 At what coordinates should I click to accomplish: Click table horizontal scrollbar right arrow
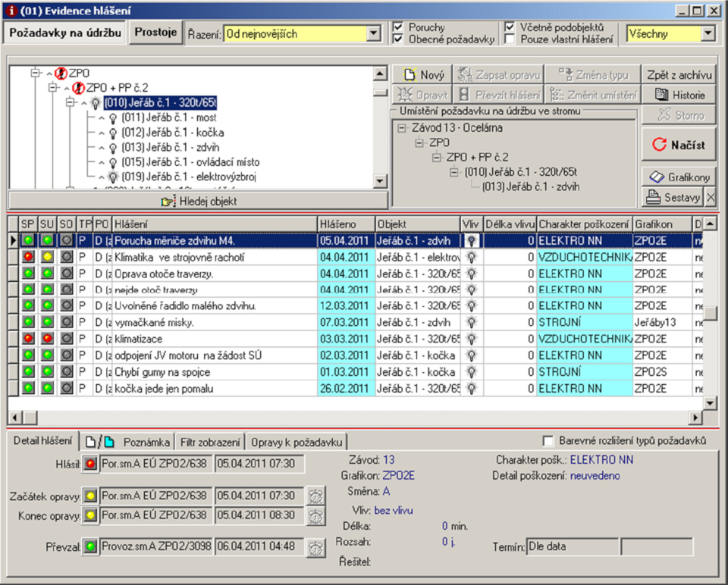coord(695,418)
